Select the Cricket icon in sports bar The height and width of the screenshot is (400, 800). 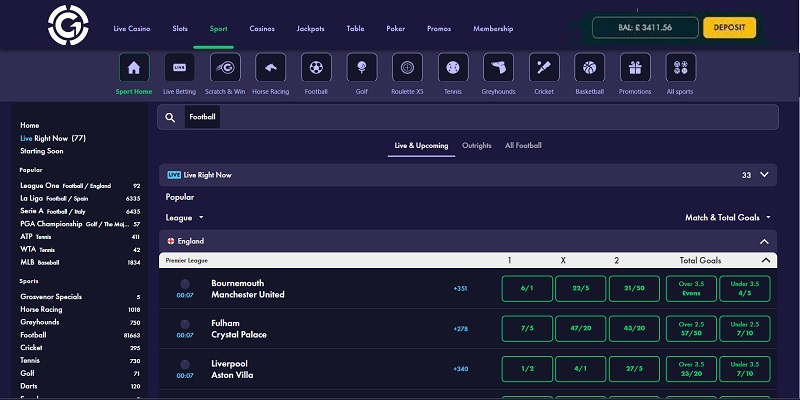point(544,67)
